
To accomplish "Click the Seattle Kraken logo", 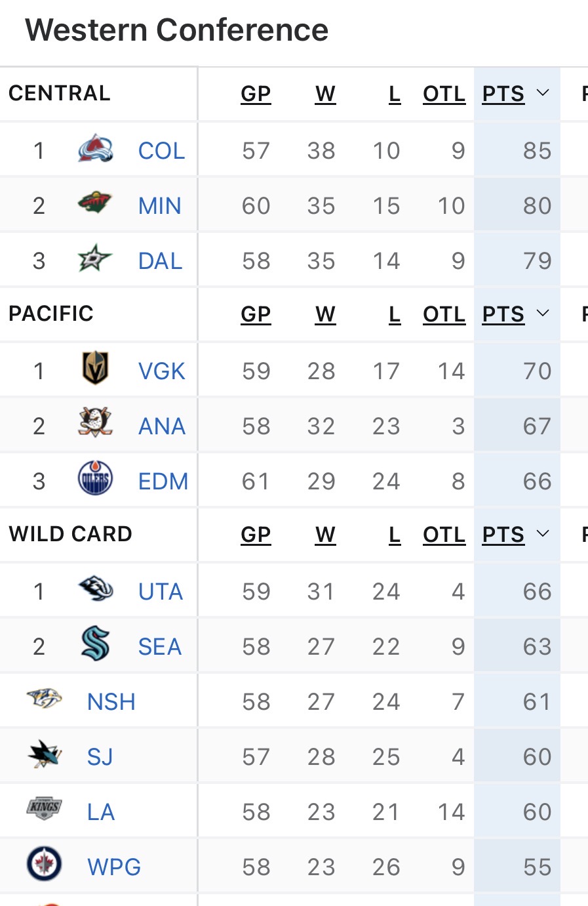I will pyautogui.click(x=95, y=644).
